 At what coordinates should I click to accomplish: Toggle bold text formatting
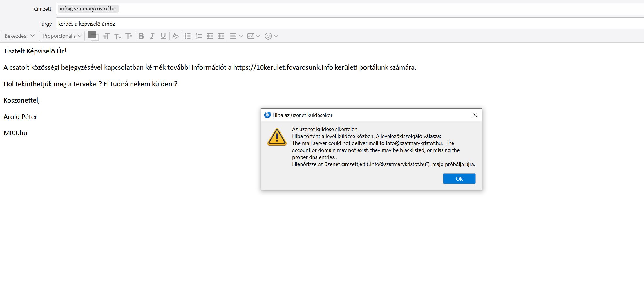141,36
